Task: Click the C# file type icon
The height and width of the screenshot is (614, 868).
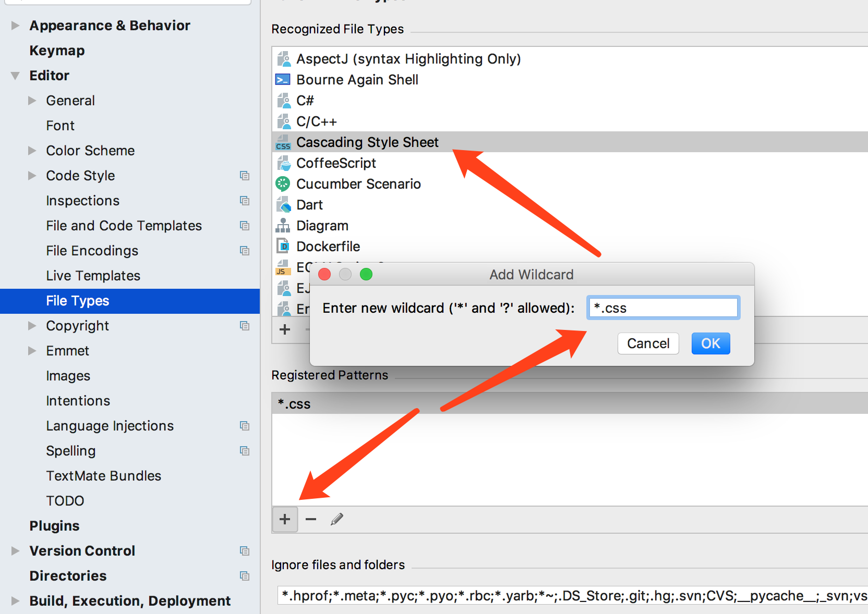Action: click(x=283, y=101)
